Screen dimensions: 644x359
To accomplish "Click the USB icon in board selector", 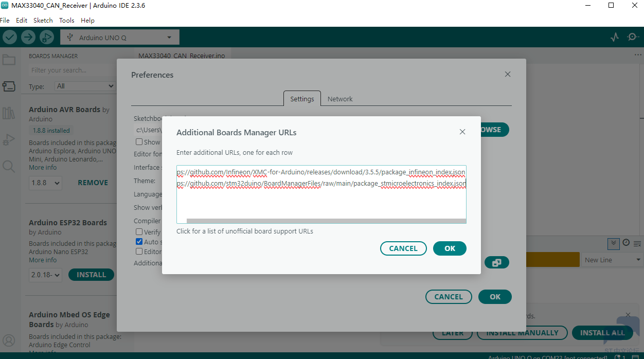I will [x=70, y=38].
